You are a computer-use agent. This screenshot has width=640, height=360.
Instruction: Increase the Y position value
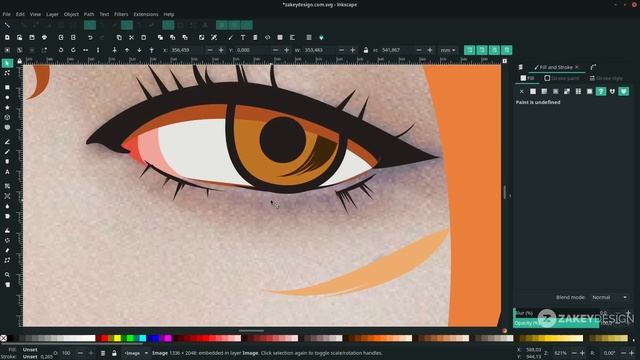pos(287,50)
